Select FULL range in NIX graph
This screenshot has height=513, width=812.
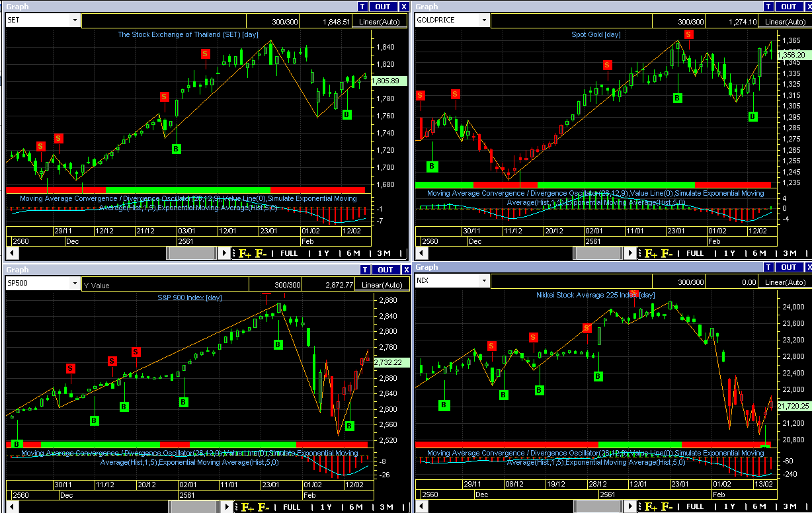tap(695, 506)
